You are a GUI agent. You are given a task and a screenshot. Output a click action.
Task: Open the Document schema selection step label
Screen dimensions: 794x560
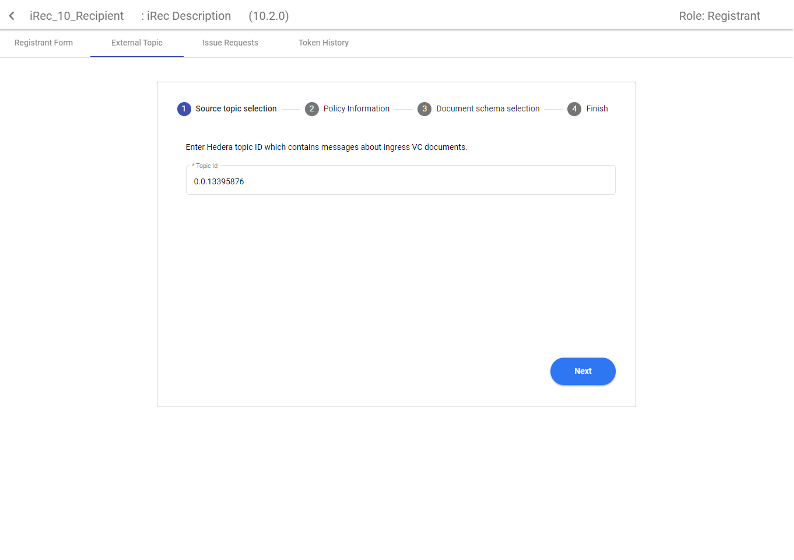pyautogui.click(x=487, y=109)
